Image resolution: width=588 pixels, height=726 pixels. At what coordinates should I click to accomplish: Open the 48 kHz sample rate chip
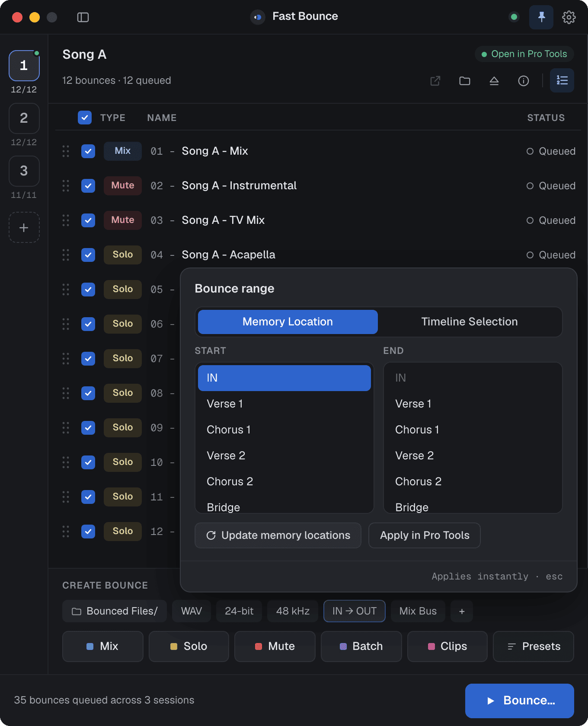coord(293,611)
